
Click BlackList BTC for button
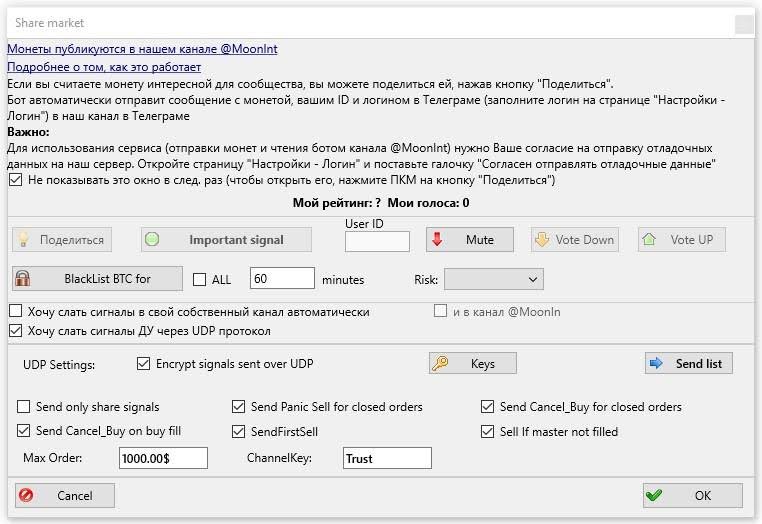coord(97,279)
